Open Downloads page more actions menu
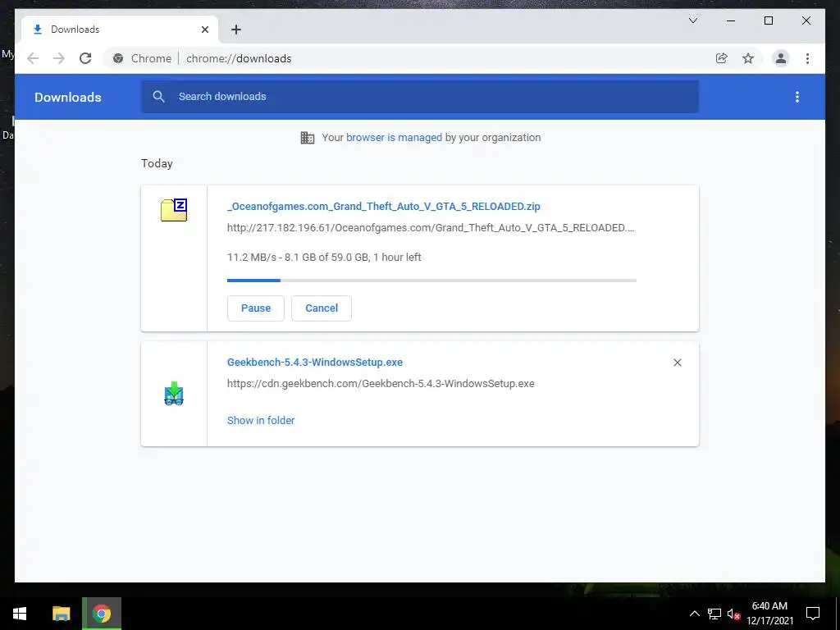Screen dimensions: 840x630 coord(797,97)
